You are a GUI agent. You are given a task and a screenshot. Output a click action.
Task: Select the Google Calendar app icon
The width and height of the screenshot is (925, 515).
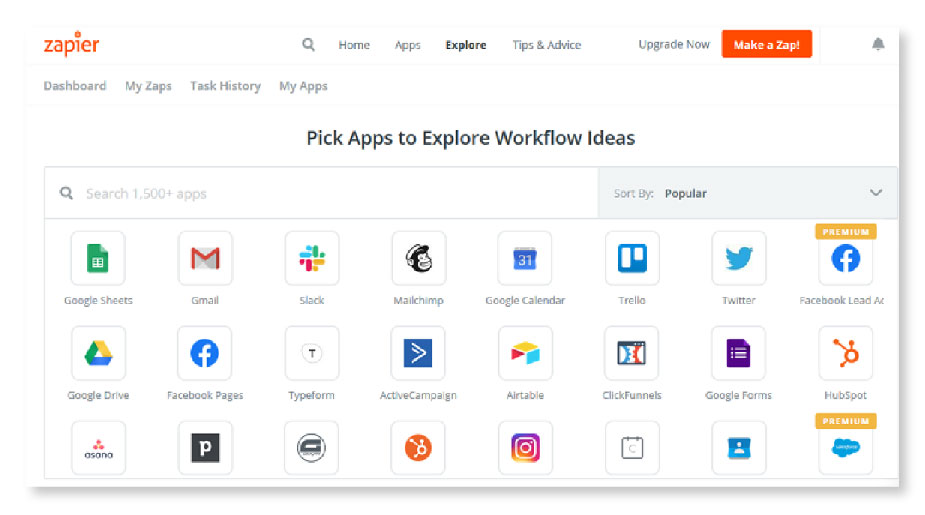tap(524, 258)
